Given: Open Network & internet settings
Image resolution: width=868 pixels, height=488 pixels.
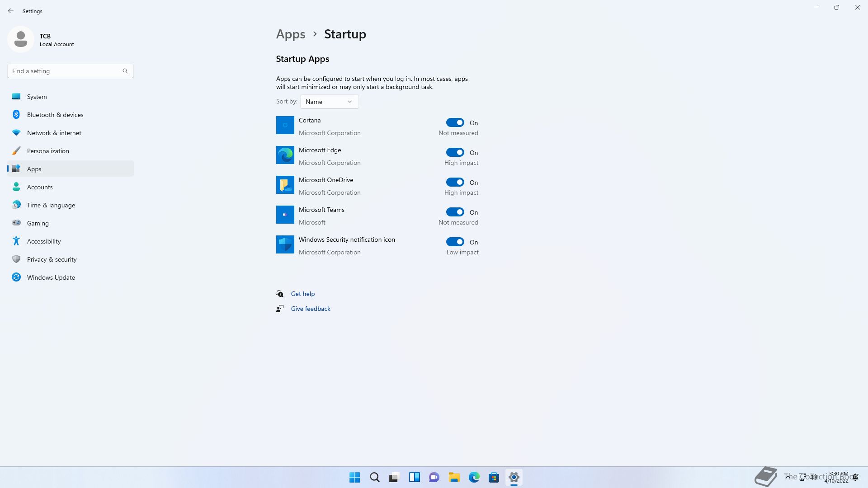Looking at the screenshot, I should pyautogui.click(x=71, y=133).
